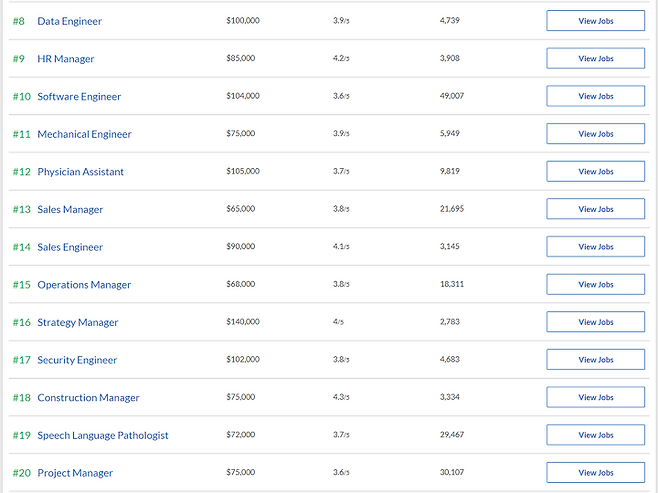View jobs for Physician Assistant
This screenshot has height=493, width=658.
[x=595, y=171]
